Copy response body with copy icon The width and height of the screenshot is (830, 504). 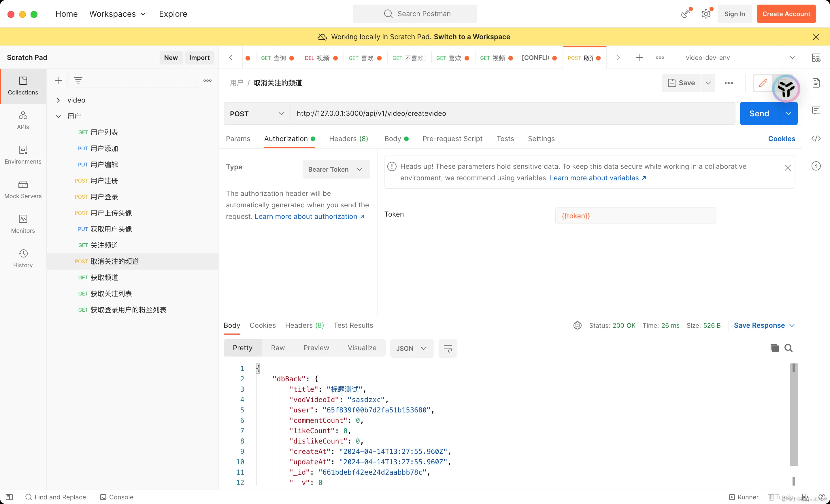tap(774, 348)
